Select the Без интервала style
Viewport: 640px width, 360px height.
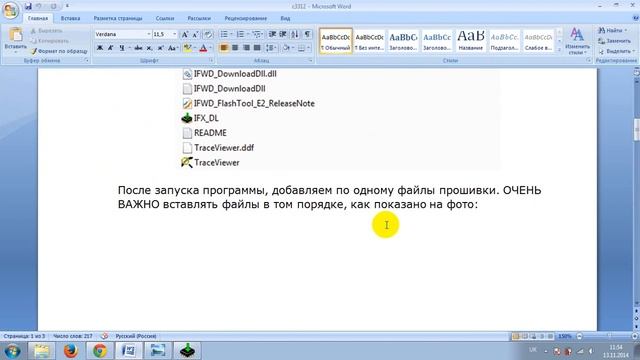(x=369, y=41)
